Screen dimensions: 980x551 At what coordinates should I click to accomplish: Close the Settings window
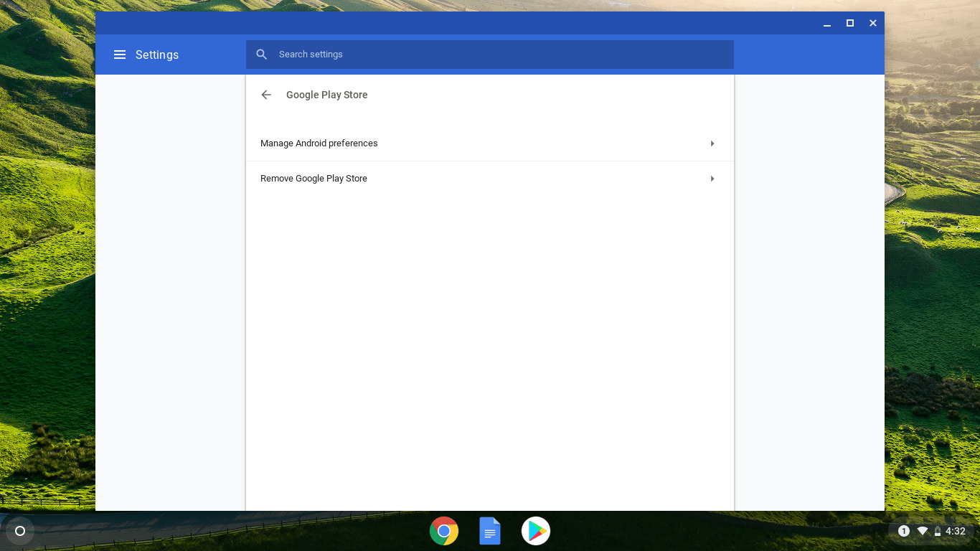(873, 23)
